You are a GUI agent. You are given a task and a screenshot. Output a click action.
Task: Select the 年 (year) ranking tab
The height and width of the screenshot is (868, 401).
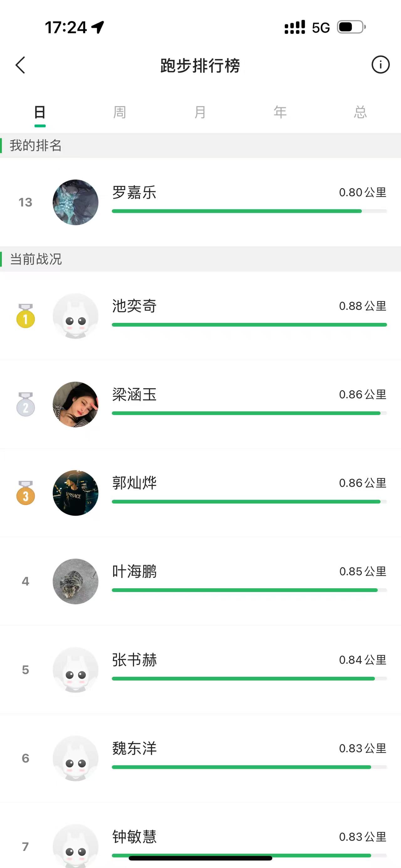click(280, 112)
